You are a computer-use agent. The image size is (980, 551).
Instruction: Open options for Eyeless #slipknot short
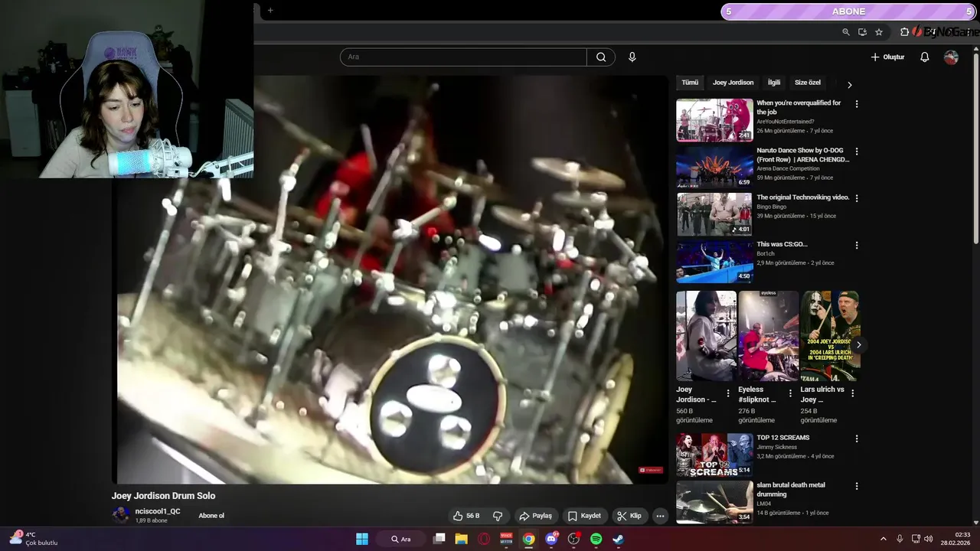pyautogui.click(x=790, y=393)
